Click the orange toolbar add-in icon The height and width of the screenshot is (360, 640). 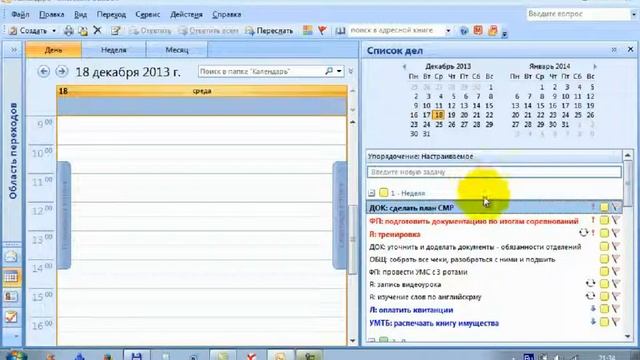tap(493, 30)
